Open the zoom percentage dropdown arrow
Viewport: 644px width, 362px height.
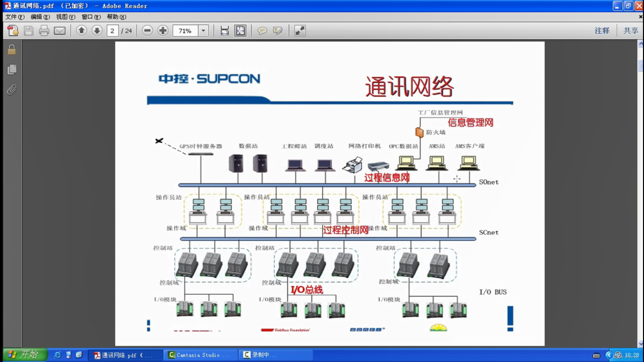pos(203,31)
